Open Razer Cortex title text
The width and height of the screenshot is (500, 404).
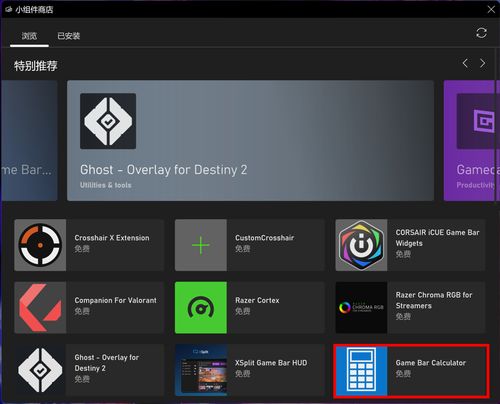(x=257, y=300)
